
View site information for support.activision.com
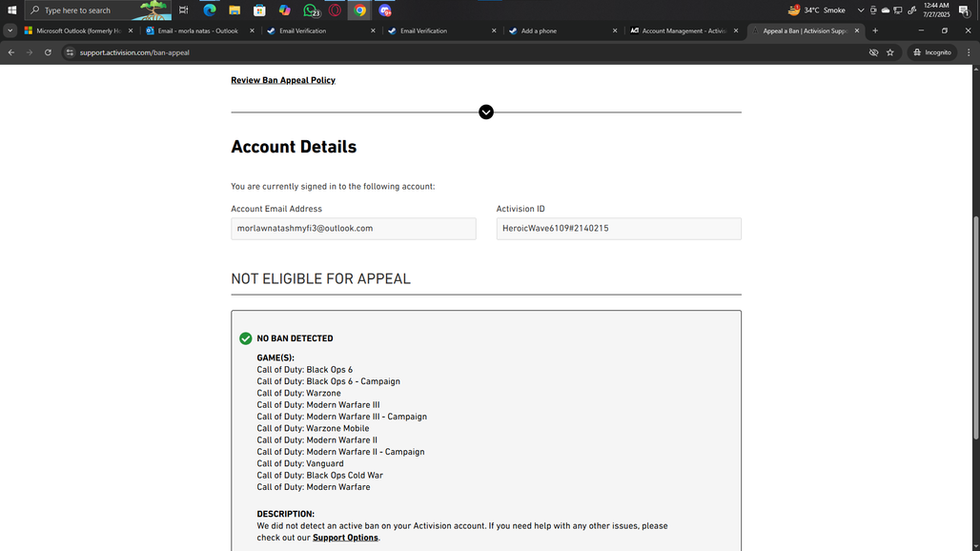click(70, 52)
